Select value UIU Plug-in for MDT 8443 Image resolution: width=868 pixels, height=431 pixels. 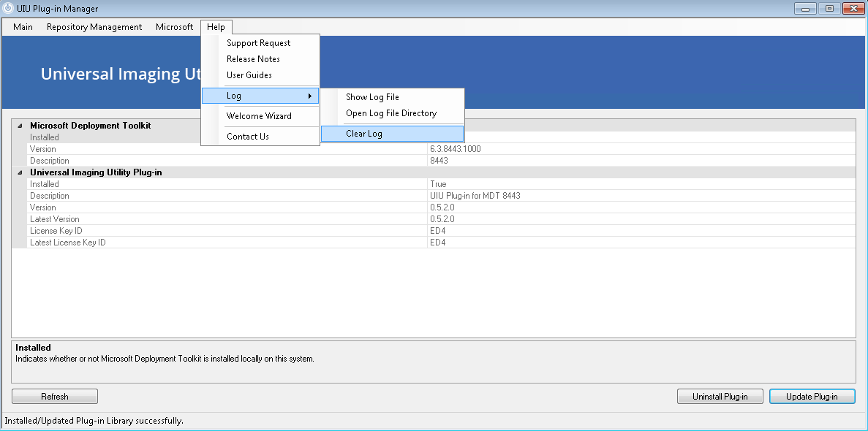475,196
